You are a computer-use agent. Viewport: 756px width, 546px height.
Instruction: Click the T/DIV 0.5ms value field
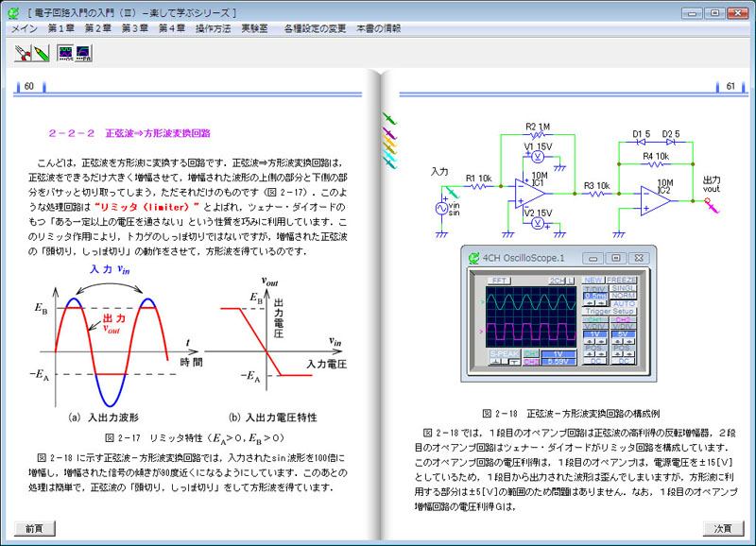(x=595, y=296)
